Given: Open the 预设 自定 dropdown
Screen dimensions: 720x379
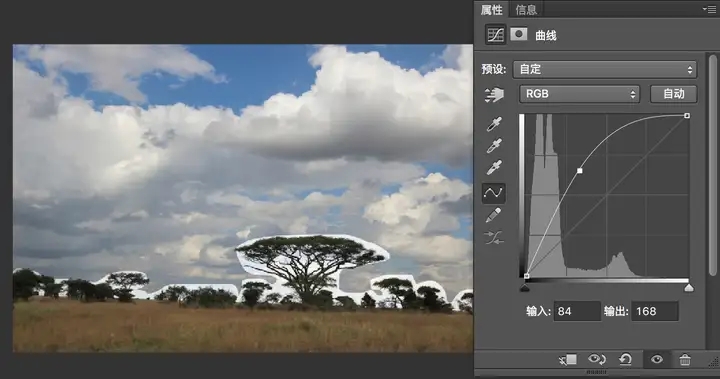Looking at the screenshot, I should [605, 69].
